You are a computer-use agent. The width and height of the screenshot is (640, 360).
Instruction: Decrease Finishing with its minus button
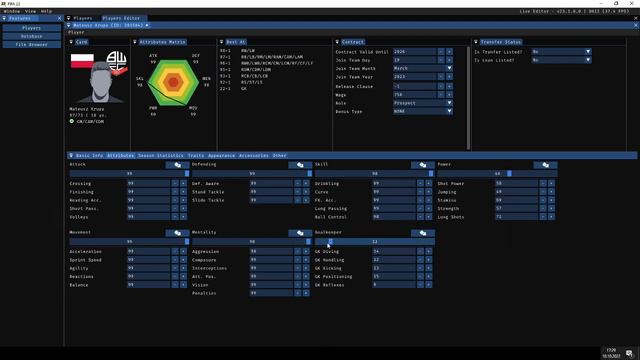[x=175, y=192]
